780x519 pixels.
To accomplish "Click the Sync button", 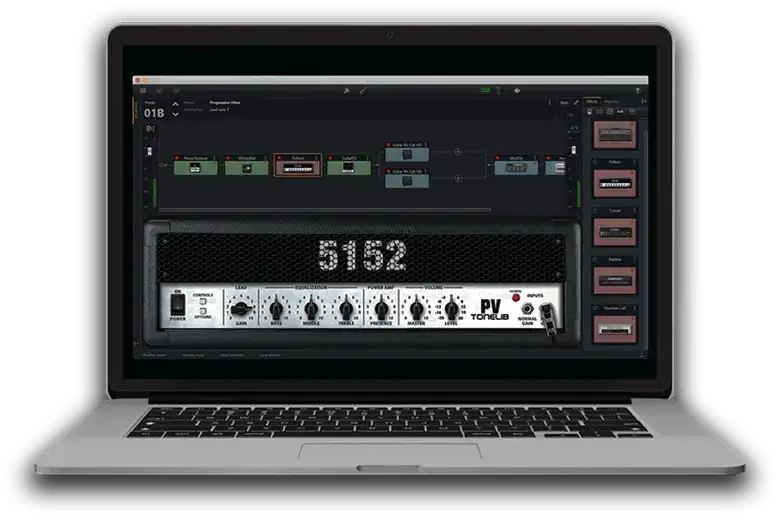I will 565,103.
